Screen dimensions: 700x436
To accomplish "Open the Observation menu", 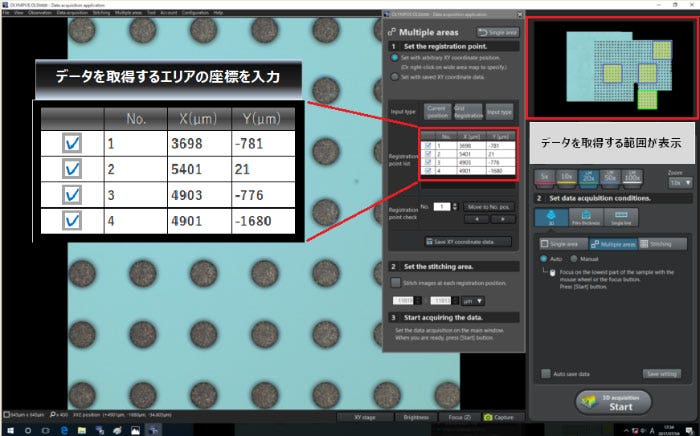I will coord(40,12).
